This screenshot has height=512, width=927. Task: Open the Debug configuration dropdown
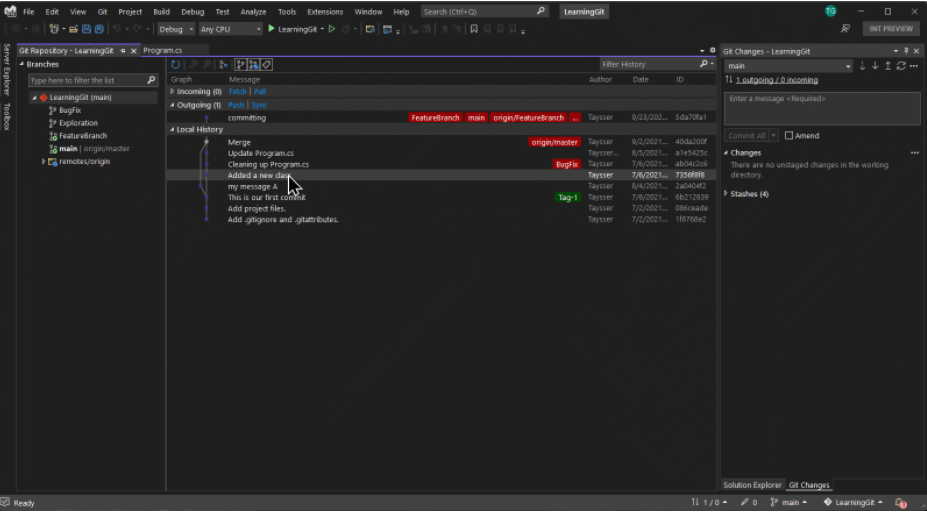coord(176,29)
